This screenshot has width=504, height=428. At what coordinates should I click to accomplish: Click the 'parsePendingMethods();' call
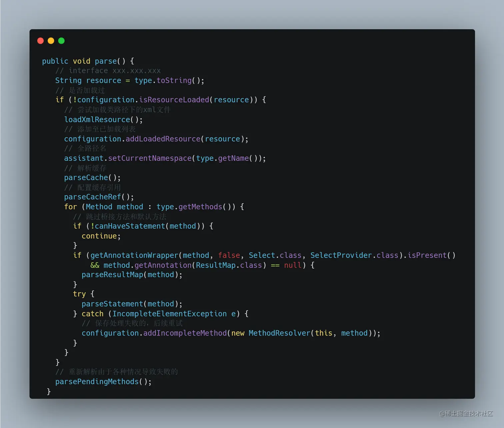[103, 382]
